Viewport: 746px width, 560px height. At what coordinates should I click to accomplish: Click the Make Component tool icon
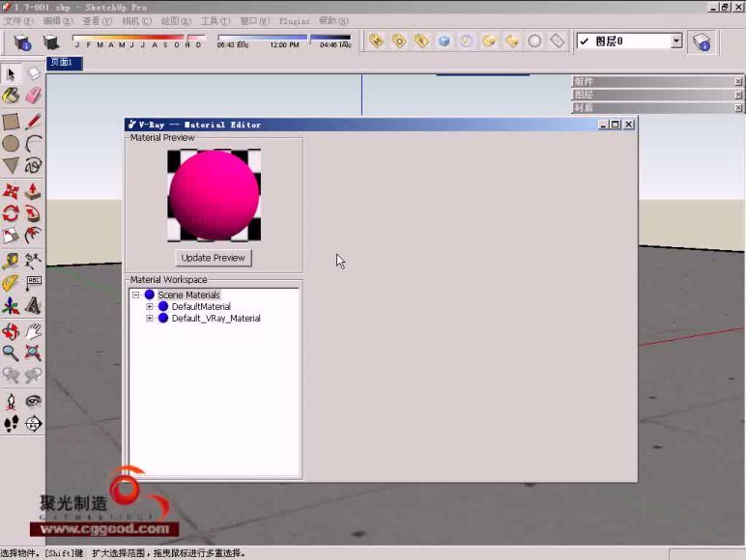[33, 73]
